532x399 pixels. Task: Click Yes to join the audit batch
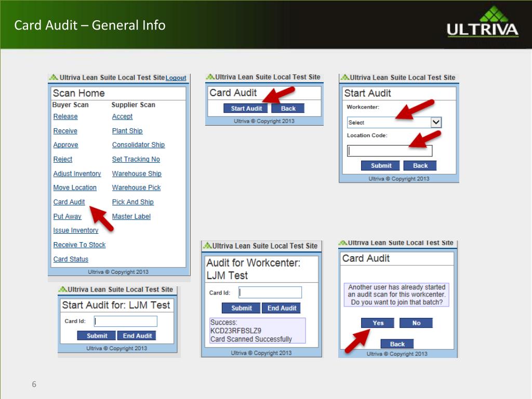(378, 323)
